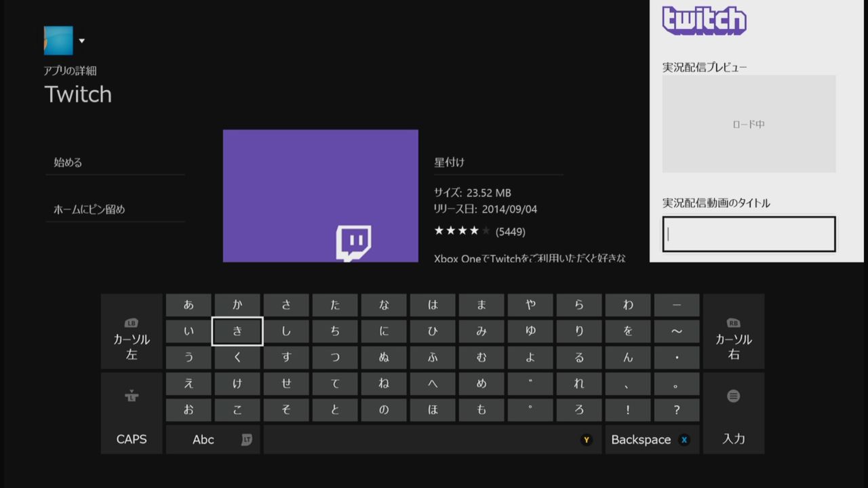Click the ぬ key
Viewport: 868px width, 488px height.
click(x=384, y=357)
